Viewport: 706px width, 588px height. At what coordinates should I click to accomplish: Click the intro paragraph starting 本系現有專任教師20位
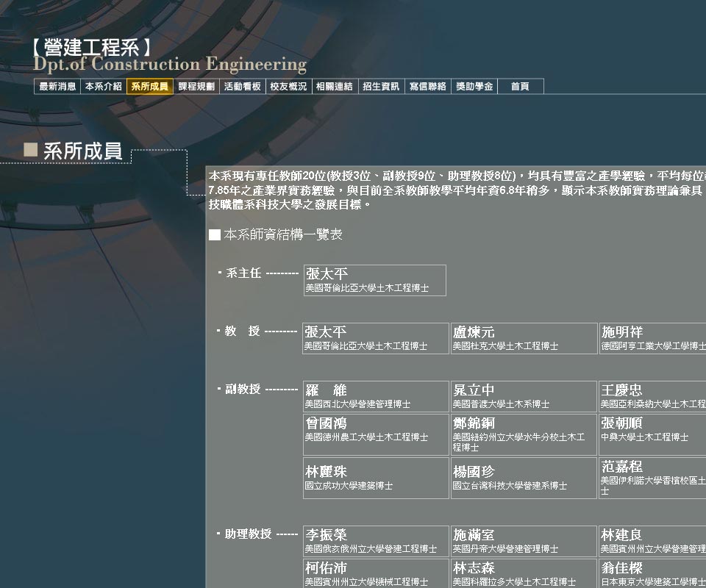click(x=457, y=190)
